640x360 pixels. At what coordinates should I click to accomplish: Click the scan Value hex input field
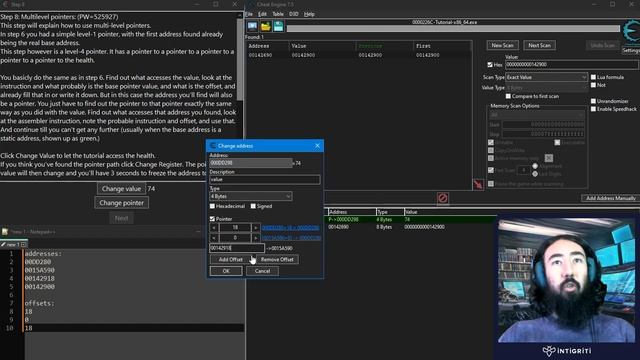[x=571, y=64]
